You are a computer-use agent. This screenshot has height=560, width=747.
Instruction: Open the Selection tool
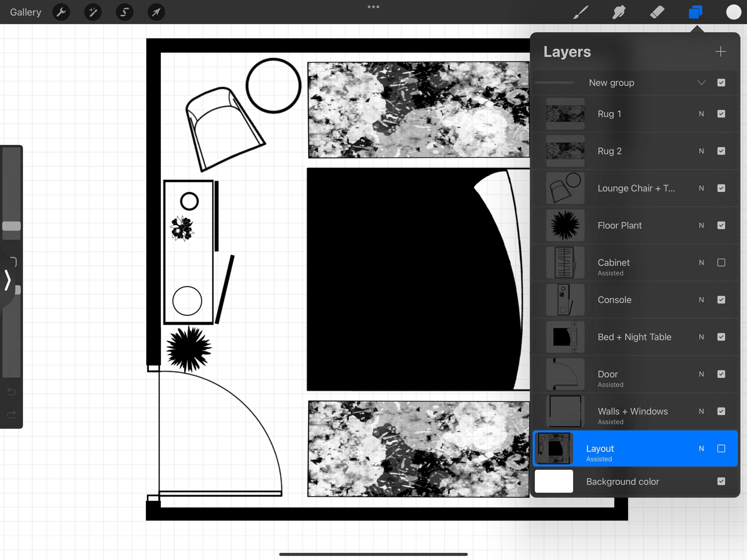pyautogui.click(x=124, y=12)
